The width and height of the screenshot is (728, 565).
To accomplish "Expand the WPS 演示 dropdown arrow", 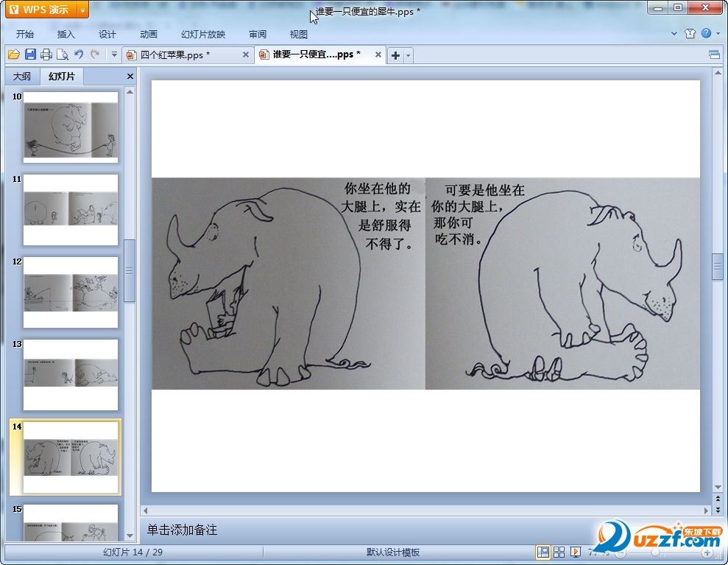I will [82, 10].
